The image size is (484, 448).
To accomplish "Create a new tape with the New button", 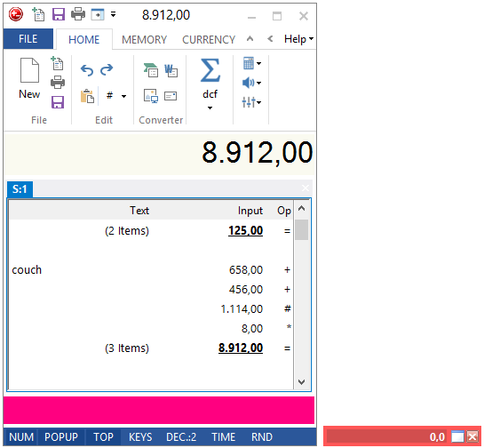I will pyautogui.click(x=29, y=78).
